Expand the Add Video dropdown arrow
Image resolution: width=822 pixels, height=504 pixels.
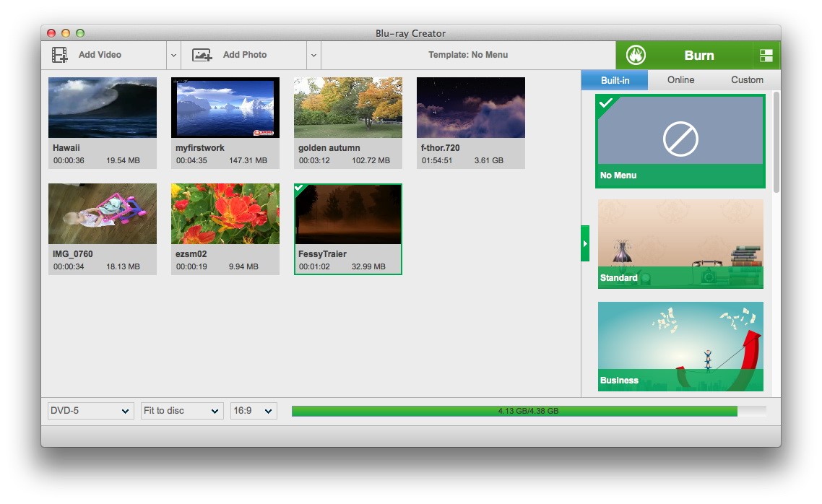[173, 55]
